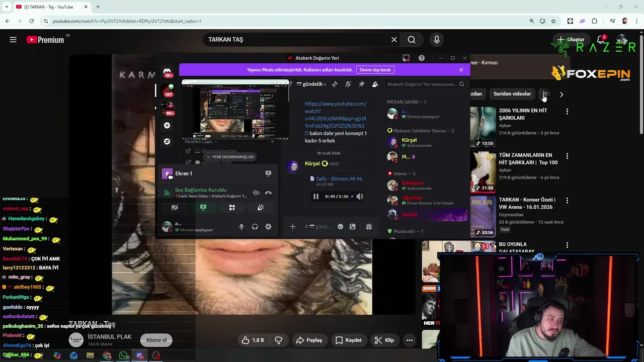The image size is (644, 362).
Task: Start voice search with the microphone
Action: tap(436, 40)
